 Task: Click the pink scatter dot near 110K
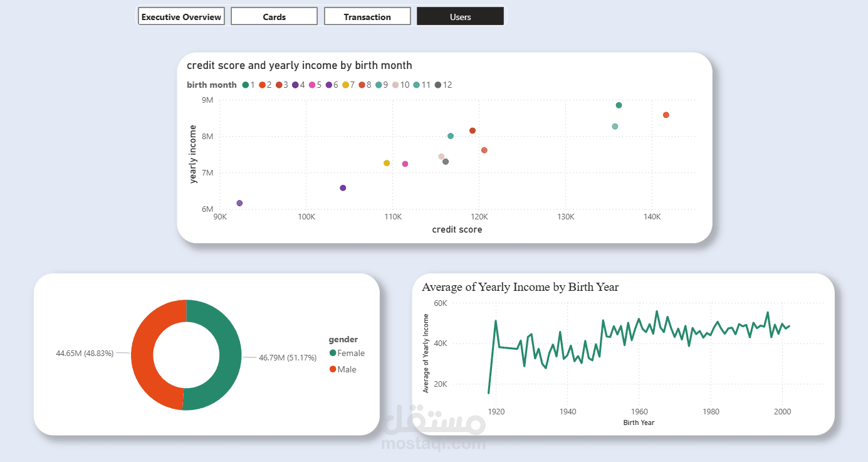coord(405,164)
